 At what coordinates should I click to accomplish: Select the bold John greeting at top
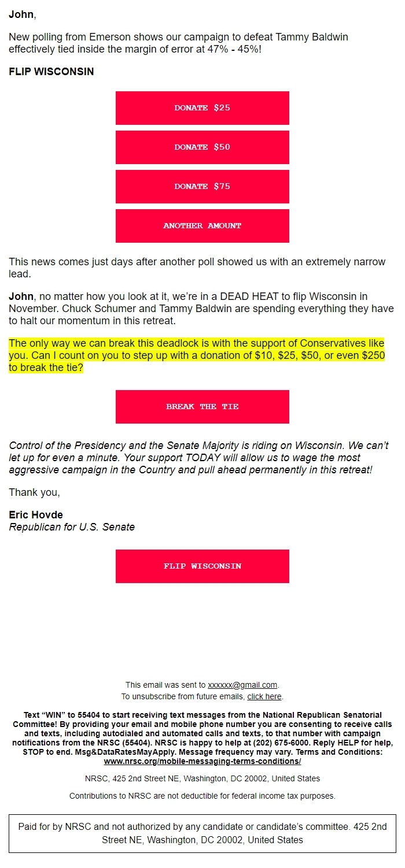18,14
